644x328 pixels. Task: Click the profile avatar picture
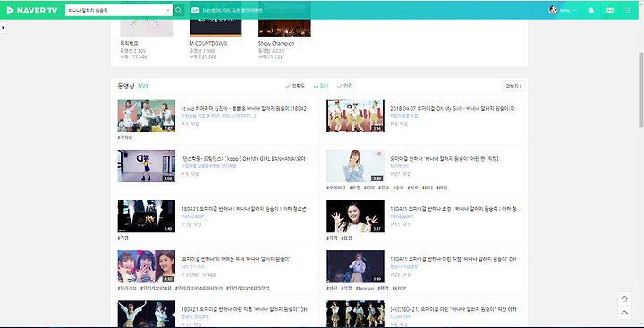[x=553, y=10]
